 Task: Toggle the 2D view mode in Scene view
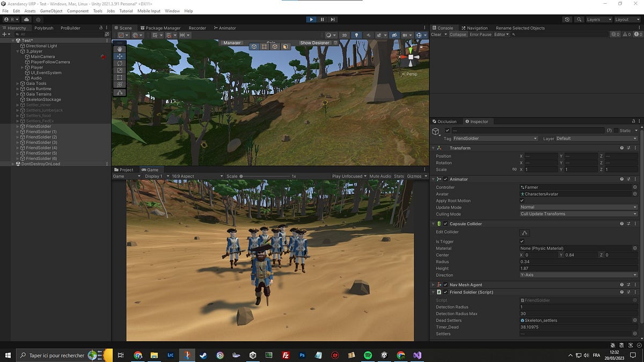click(x=344, y=35)
